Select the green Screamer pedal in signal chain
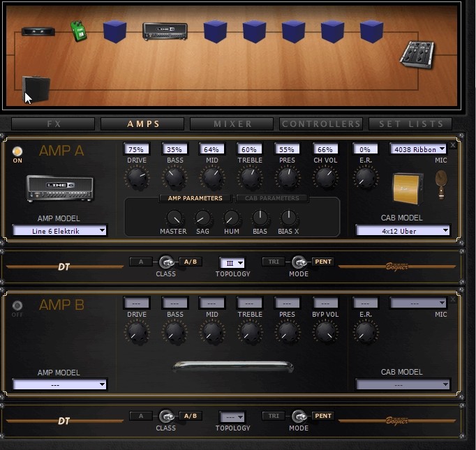 tap(79, 31)
